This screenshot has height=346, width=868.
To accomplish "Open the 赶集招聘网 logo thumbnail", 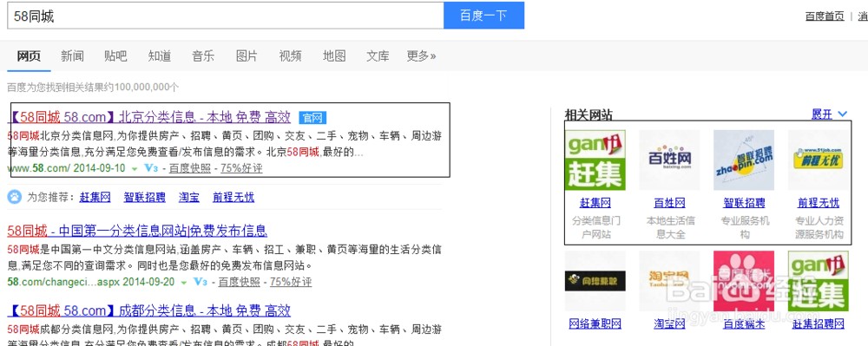I will [x=818, y=281].
